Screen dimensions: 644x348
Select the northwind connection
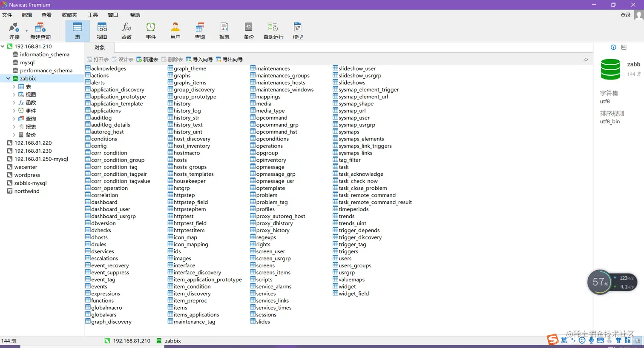click(26, 191)
